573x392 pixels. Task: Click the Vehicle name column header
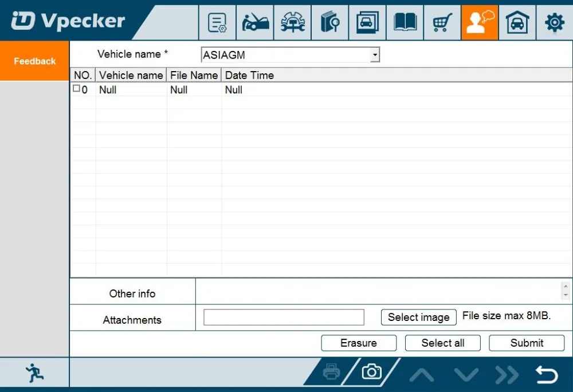131,75
